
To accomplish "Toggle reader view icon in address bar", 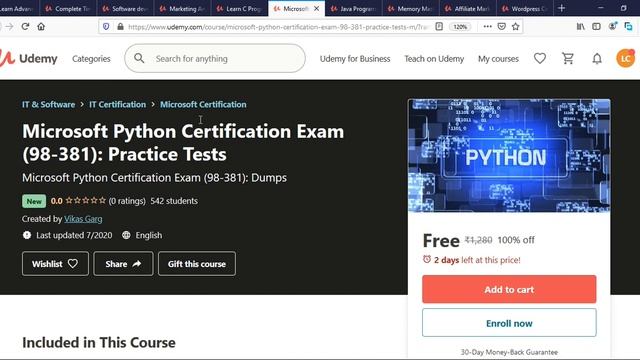I will [x=439, y=27].
